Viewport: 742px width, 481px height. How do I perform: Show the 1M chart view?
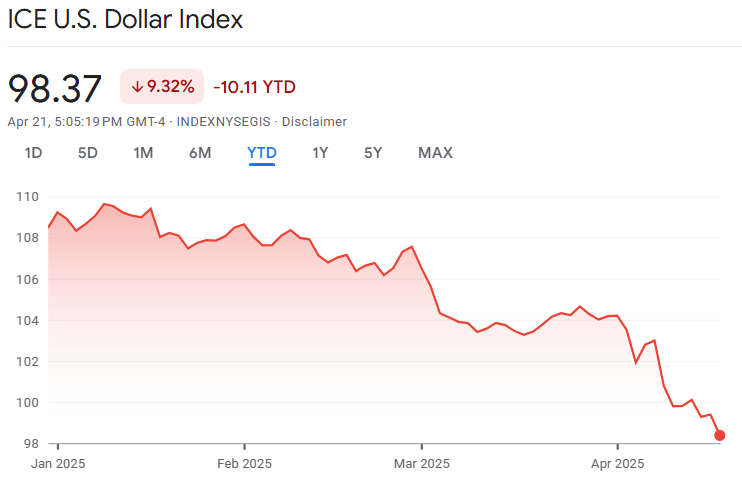coord(143,153)
